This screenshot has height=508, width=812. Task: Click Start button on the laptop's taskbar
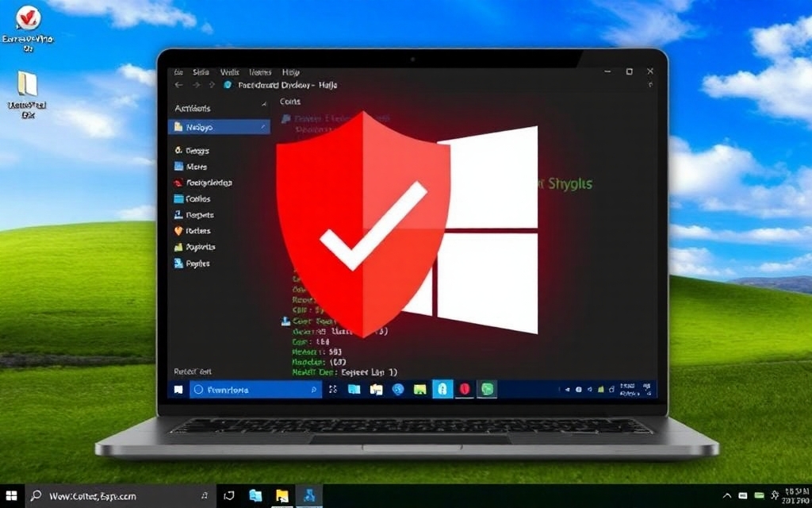tap(178, 389)
